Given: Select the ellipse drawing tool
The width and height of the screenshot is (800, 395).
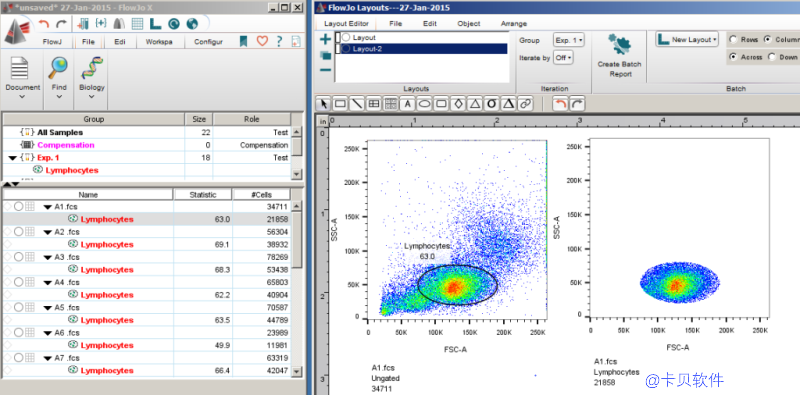Looking at the screenshot, I should (424, 104).
